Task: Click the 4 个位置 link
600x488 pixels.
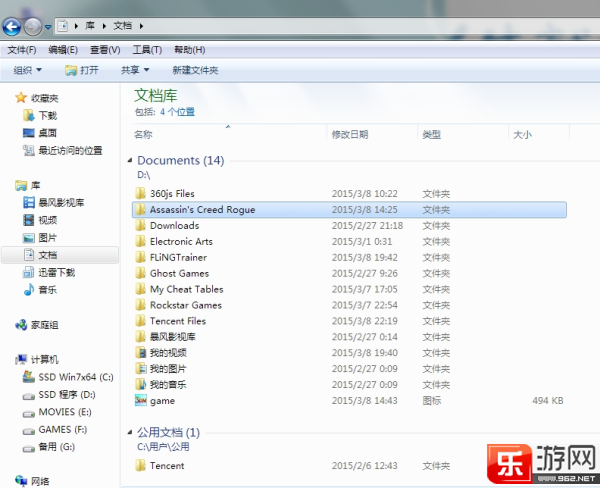Action: coord(177,112)
